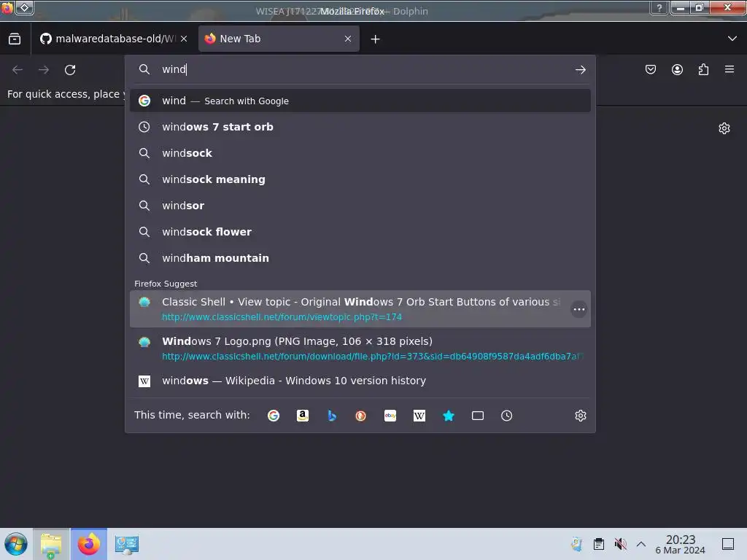Search this time with eBay icon
747x560 pixels.
coord(390,416)
